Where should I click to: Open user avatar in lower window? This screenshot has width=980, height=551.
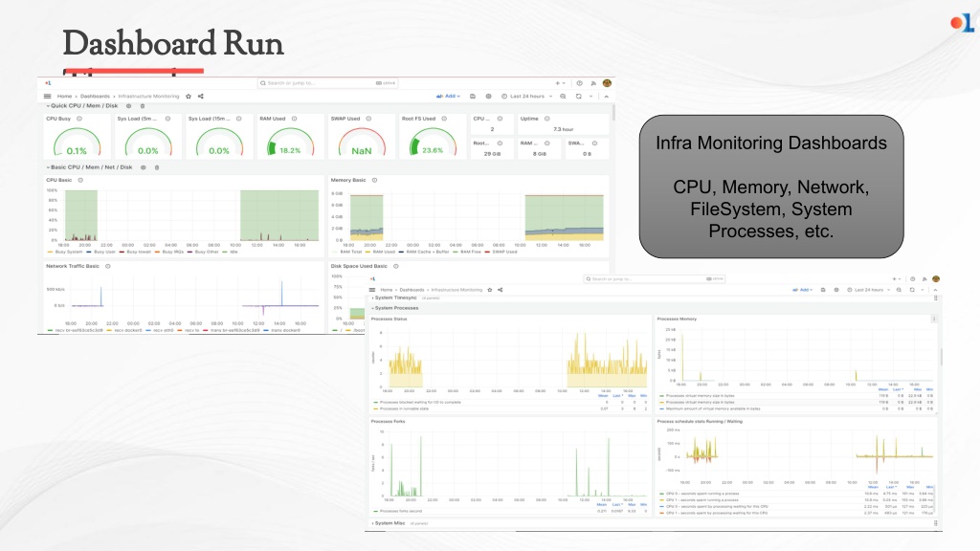936,279
